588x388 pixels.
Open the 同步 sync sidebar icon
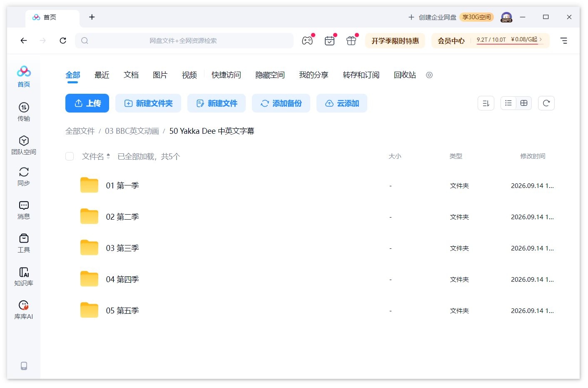[24, 176]
